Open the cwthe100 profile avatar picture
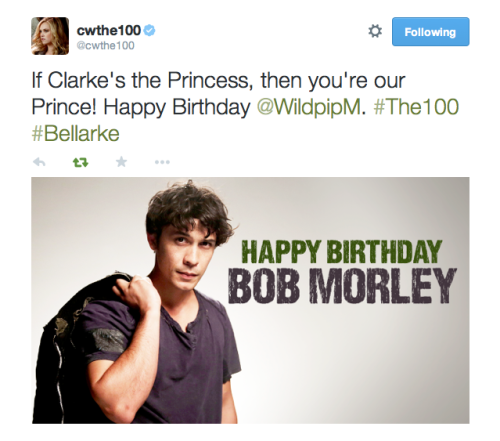This screenshot has height=441, width=500. (x=50, y=36)
